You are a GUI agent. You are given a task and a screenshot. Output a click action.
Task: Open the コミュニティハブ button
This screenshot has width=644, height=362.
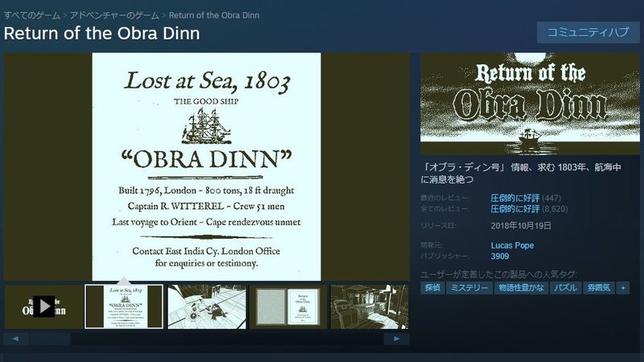[588, 32]
